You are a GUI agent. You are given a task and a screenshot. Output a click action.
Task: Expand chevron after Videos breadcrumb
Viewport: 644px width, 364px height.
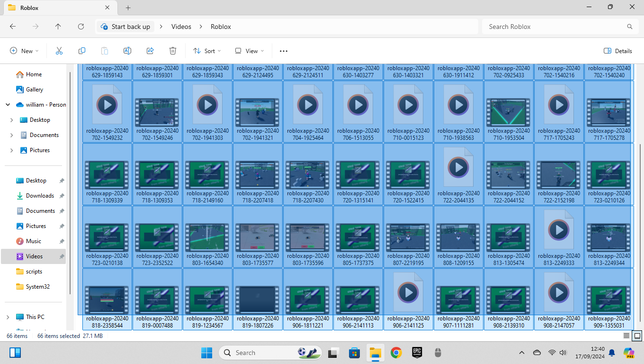[201, 27]
